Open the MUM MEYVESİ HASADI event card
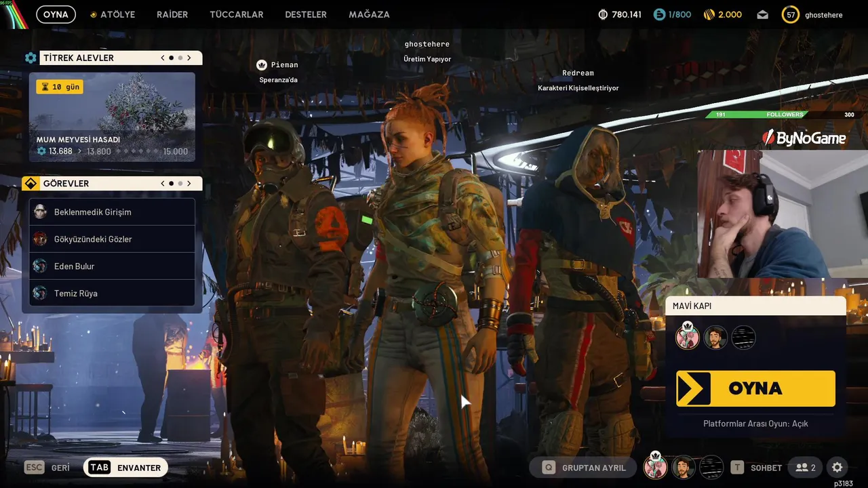 (x=112, y=117)
